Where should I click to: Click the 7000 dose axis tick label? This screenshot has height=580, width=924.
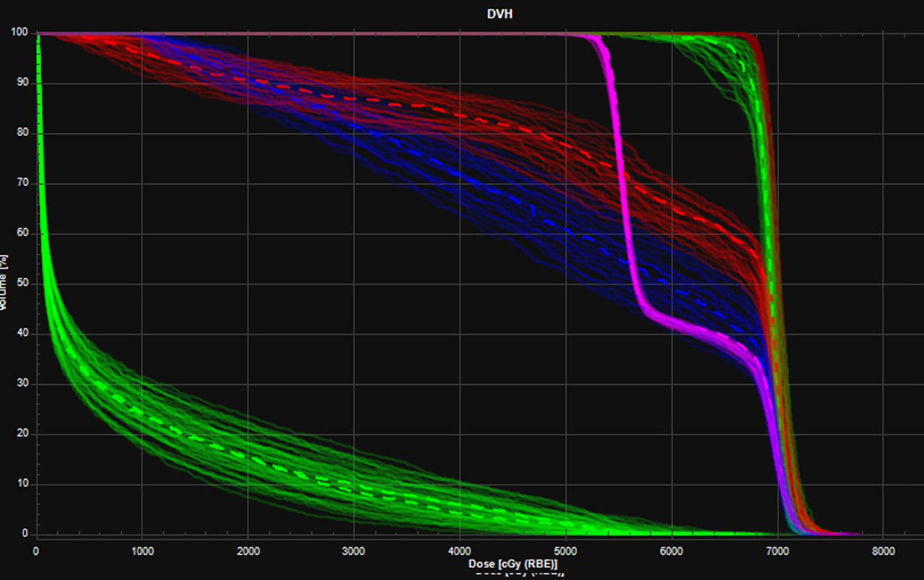[x=777, y=551]
